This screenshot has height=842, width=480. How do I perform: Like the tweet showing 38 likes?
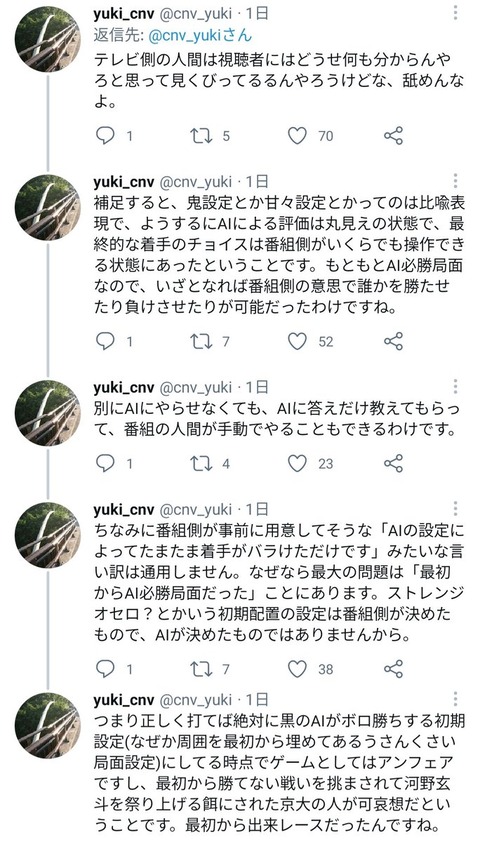coord(297,669)
